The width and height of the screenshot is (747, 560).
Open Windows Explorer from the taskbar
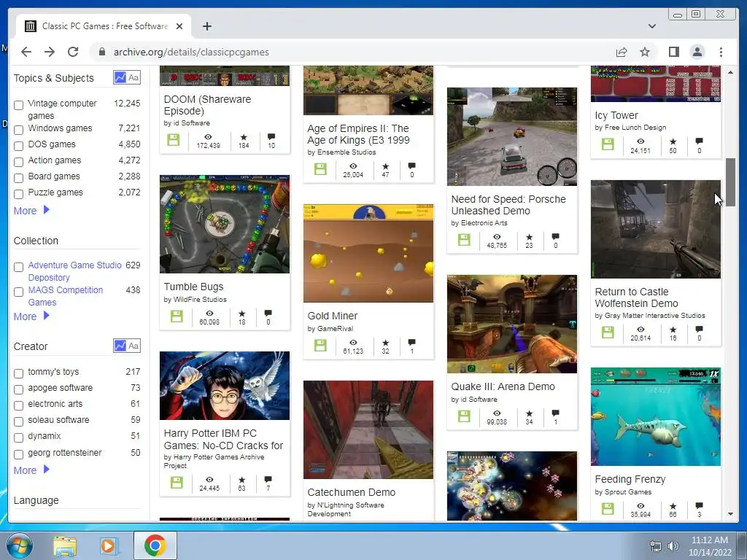(x=65, y=546)
